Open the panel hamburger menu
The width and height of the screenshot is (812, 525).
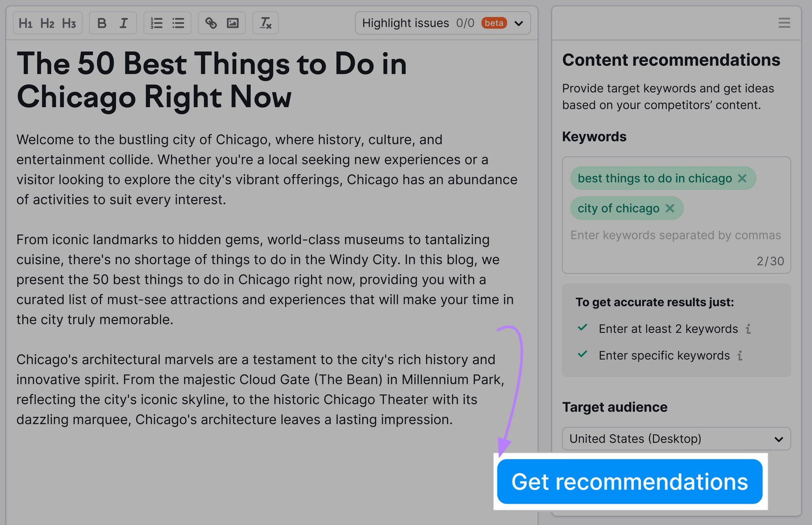pyautogui.click(x=784, y=23)
